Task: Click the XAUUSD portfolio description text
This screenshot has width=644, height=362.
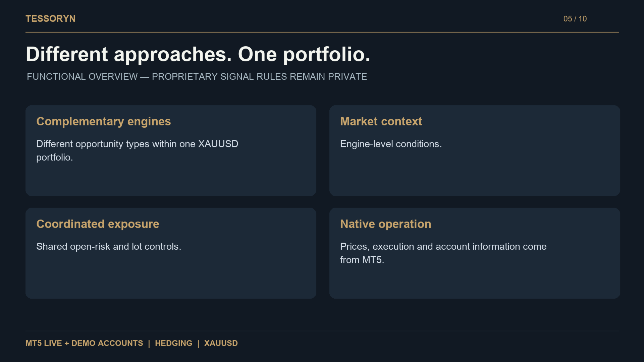Action: (137, 150)
